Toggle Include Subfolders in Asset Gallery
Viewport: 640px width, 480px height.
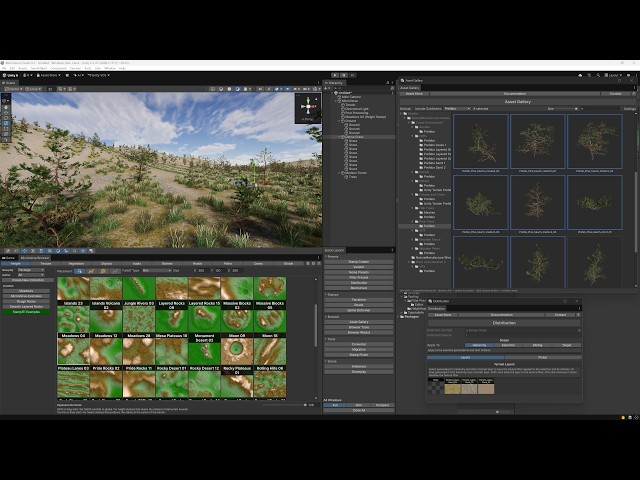(428, 109)
